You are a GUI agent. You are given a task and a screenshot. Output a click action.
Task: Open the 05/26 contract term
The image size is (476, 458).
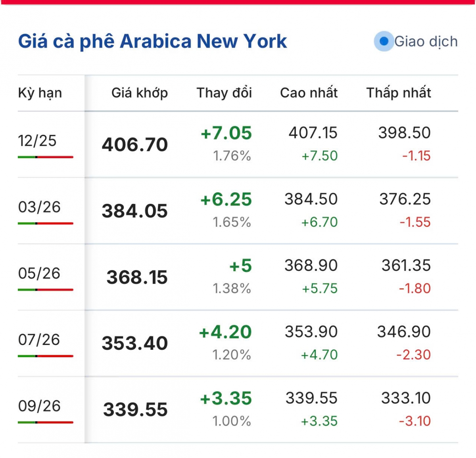pyautogui.click(x=39, y=273)
